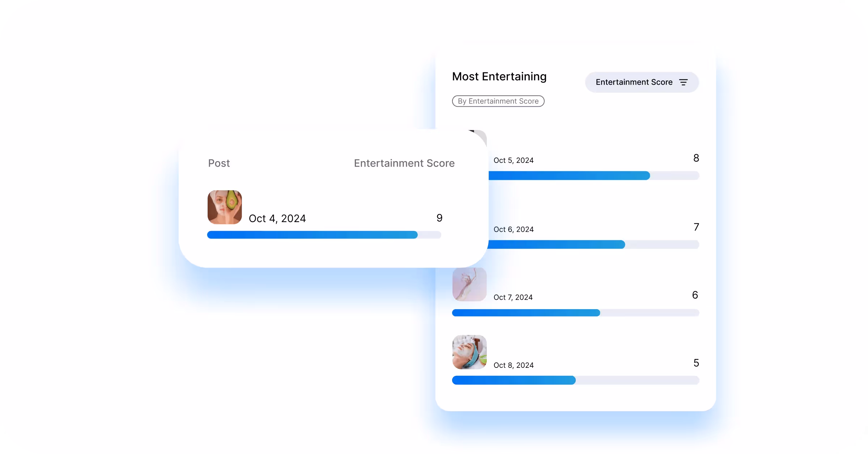Click the By Entertainment Score pill badge

(498, 101)
